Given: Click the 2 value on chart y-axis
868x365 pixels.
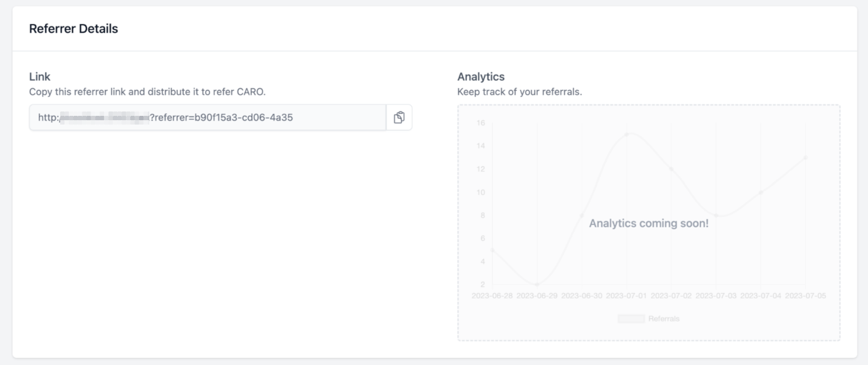Looking at the screenshot, I should [482, 284].
